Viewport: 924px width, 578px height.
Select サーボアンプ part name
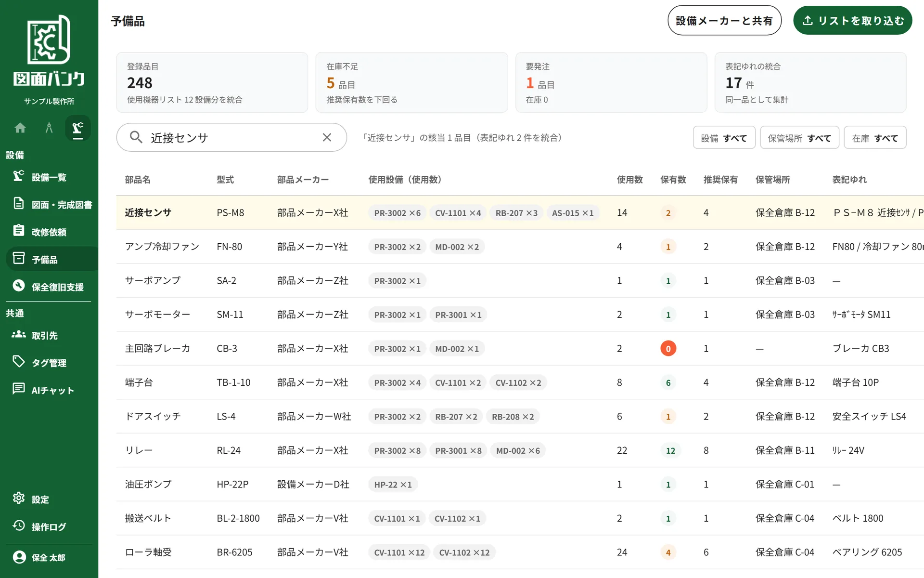[153, 280]
